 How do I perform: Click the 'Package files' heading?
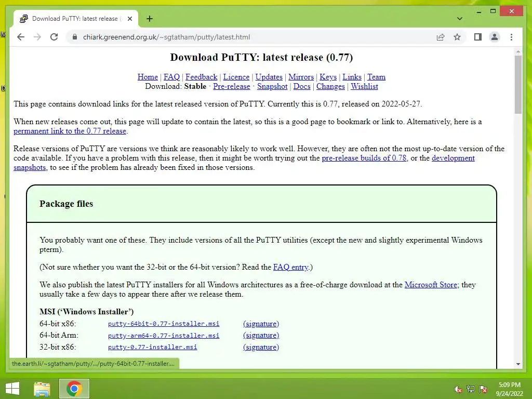tap(66, 204)
